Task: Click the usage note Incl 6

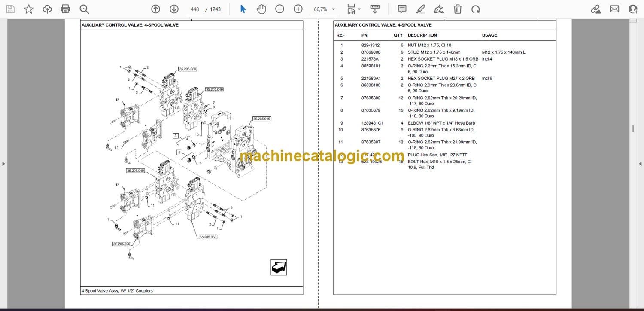Action: [487, 79]
